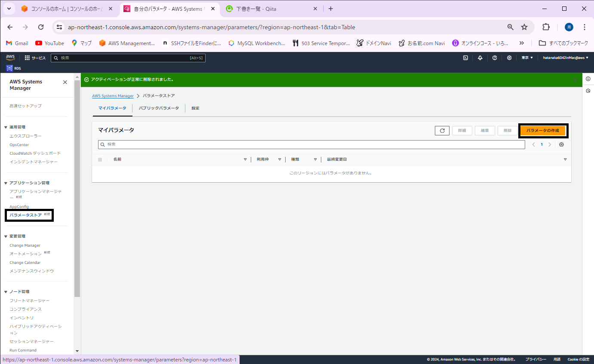Screen dimensions: 594x364
Task: Open the hatanaka6042inMac account dropdown
Action: [x=566, y=58]
